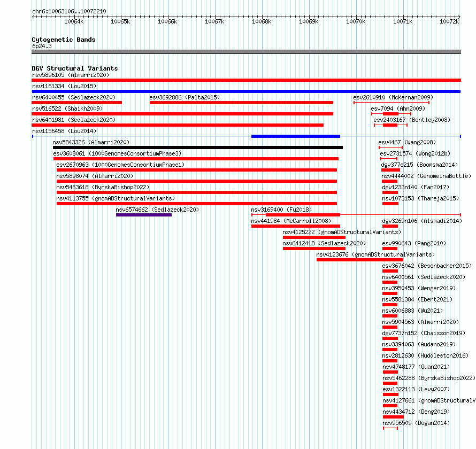Click the nsv4434712 (Deng2019) label
This screenshot has height=449, width=476.
pos(416,412)
